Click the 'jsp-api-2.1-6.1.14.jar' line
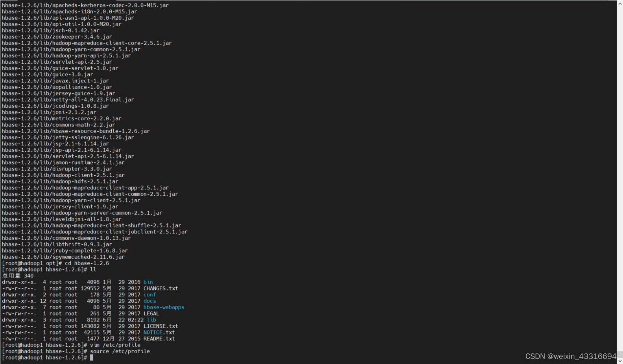This screenshot has height=364, width=623. point(62,150)
